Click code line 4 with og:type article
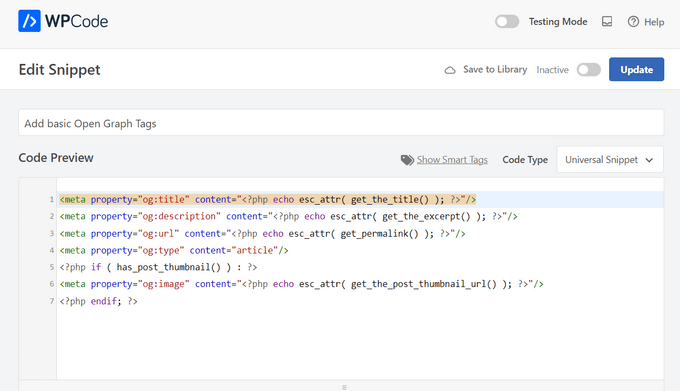680x391 pixels. pos(174,250)
